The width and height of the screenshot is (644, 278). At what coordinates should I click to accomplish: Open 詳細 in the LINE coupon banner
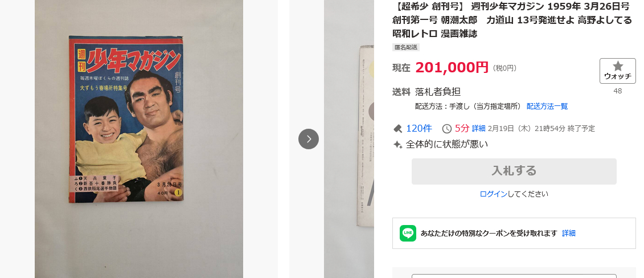[x=568, y=233]
